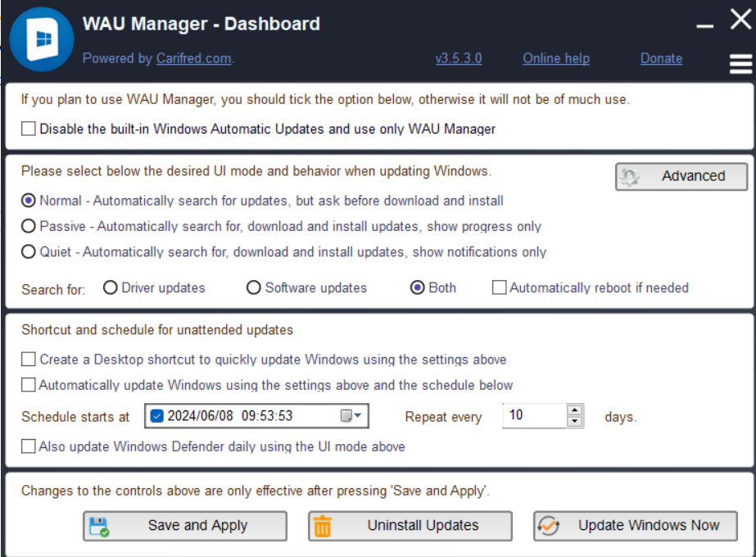This screenshot has width=756, height=557.
Task: Open the calendar picker icon in schedule field
Action: point(346,416)
